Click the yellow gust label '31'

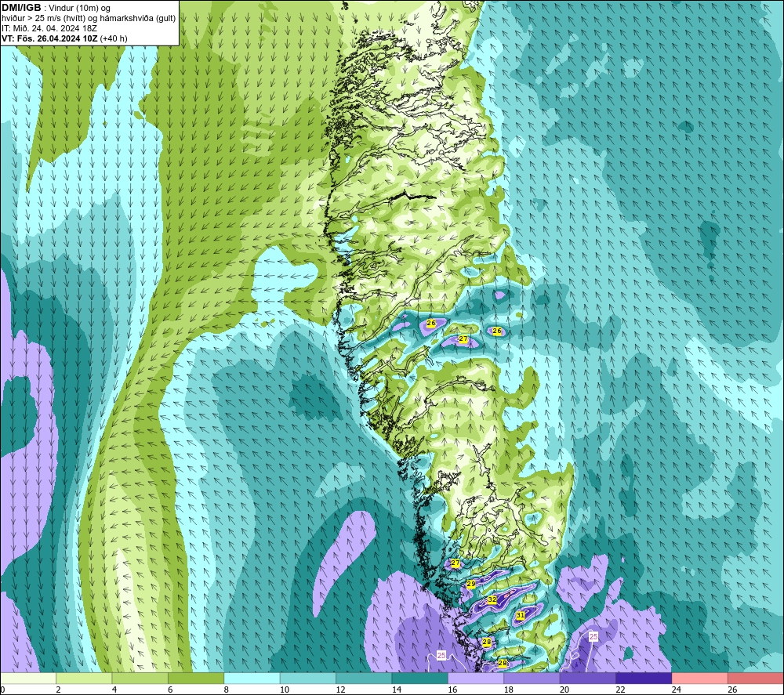[521, 615]
